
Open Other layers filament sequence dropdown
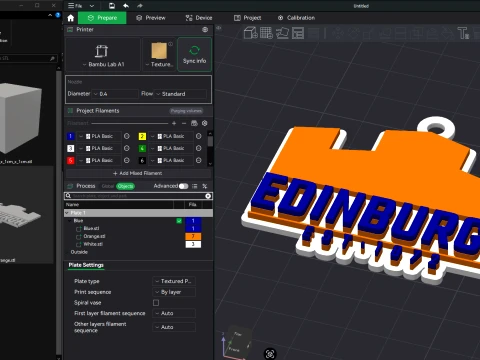point(174,327)
